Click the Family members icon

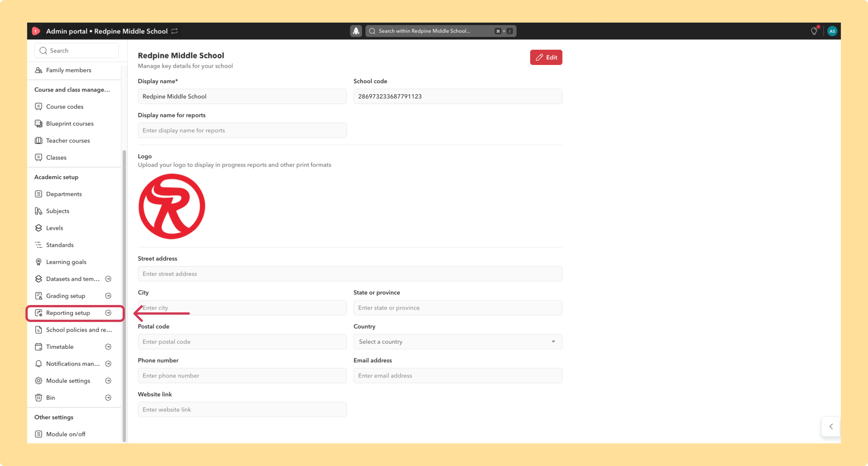pyautogui.click(x=39, y=70)
